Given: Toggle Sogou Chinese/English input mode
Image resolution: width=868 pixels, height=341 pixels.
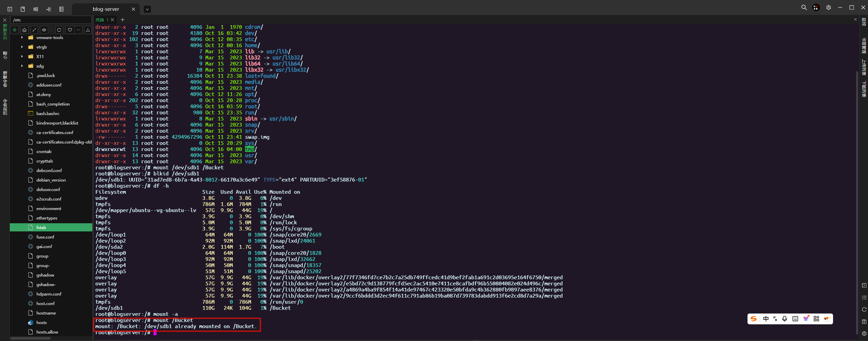Looking at the screenshot, I should point(766,319).
